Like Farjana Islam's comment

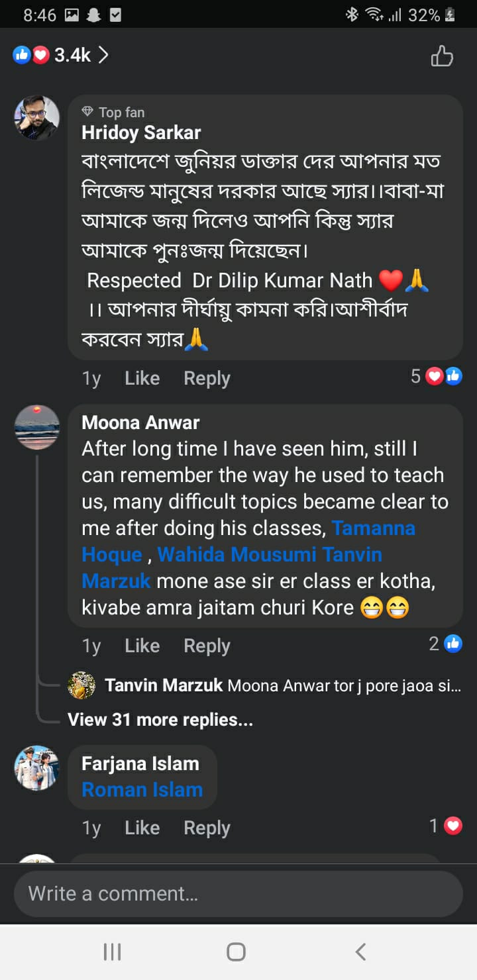point(142,828)
